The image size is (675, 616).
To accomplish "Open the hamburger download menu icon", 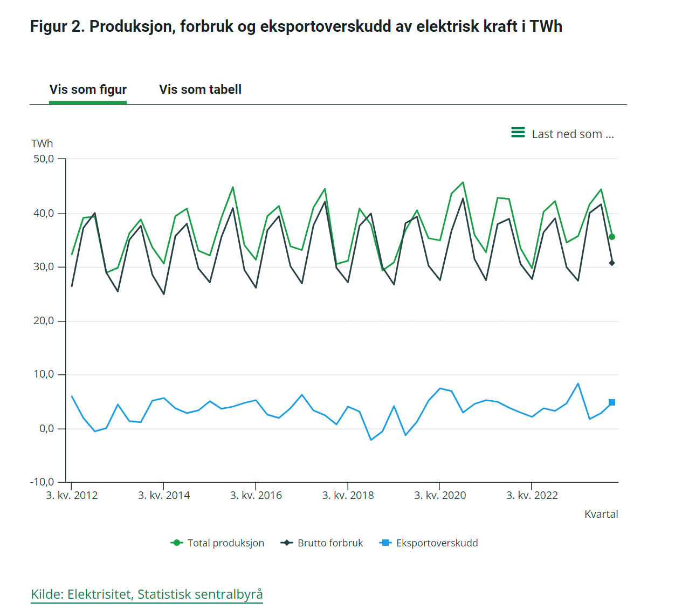I will pyautogui.click(x=518, y=133).
